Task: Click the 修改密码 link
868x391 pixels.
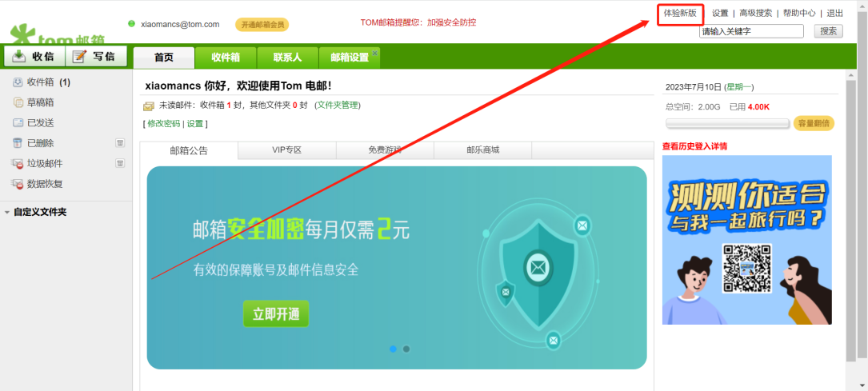Action: click(164, 124)
